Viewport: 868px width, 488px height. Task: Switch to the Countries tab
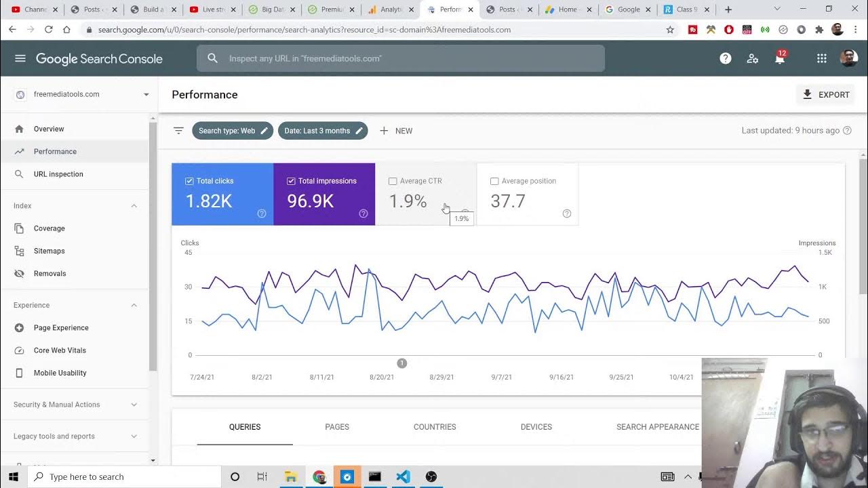435,427
